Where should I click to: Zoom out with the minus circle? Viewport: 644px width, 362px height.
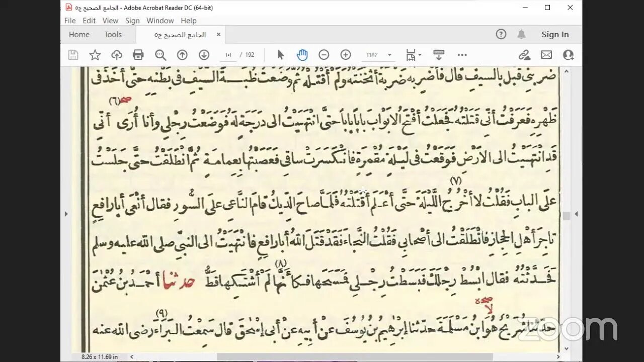pos(324,55)
